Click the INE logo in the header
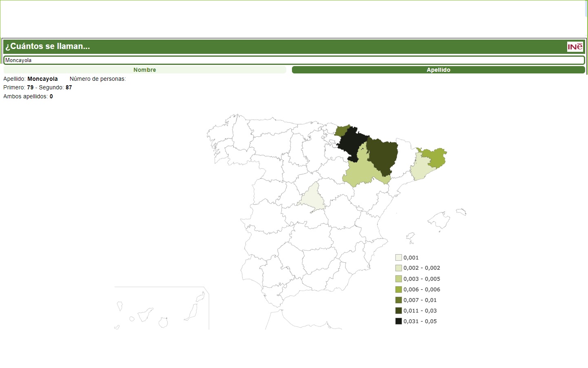 pyautogui.click(x=575, y=47)
